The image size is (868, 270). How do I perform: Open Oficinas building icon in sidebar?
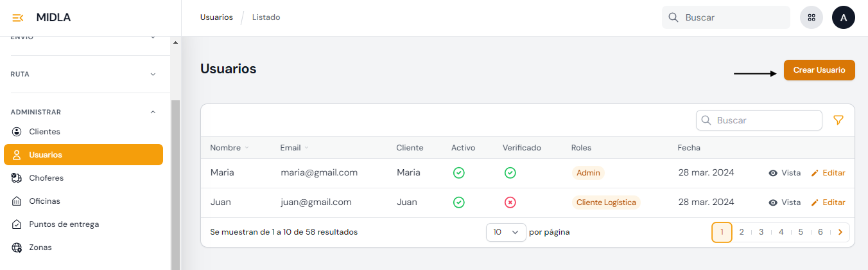click(x=17, y=201)
